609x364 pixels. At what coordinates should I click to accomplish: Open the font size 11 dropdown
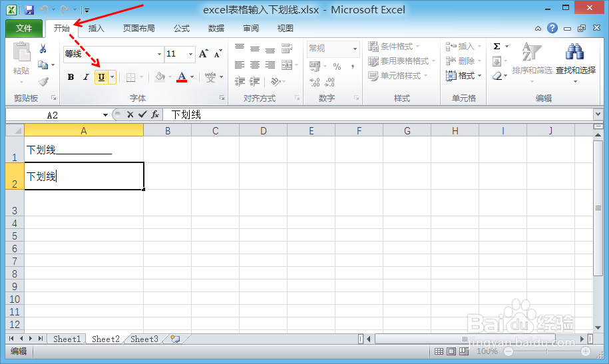191,54
